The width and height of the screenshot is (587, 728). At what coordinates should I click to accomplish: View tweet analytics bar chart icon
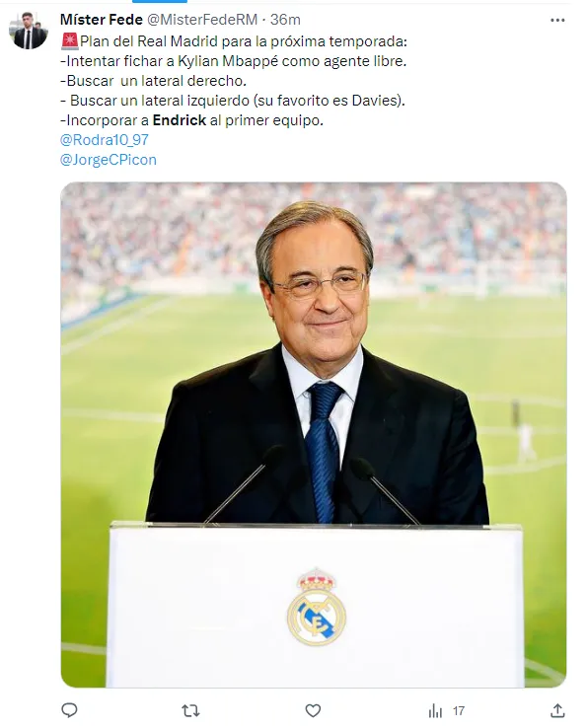(x=435, y=711)
